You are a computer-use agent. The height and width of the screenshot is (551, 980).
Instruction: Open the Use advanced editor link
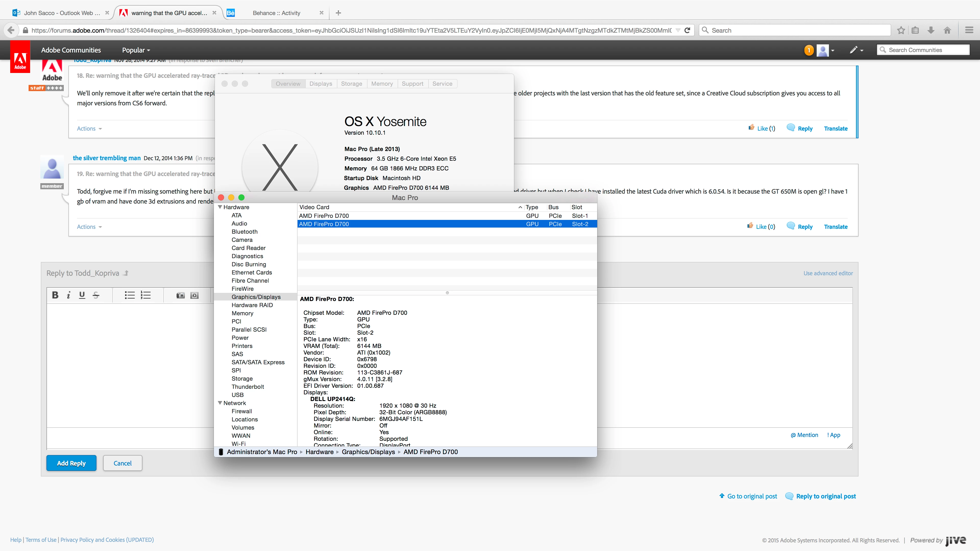tap(828, 273)
